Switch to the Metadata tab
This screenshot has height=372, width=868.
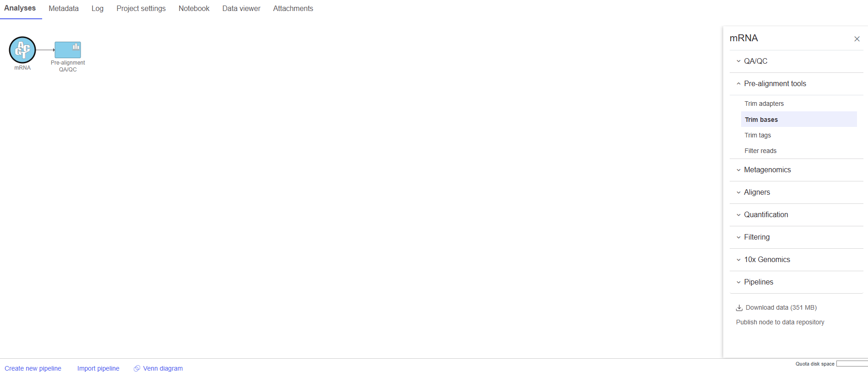tap(64, 9)
